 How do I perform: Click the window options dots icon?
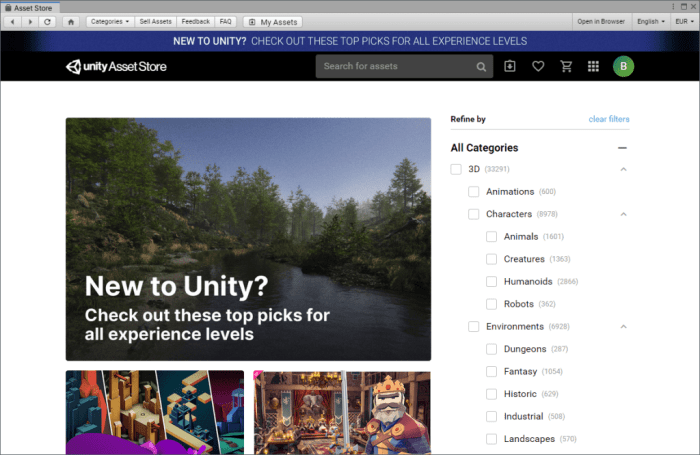673,7
